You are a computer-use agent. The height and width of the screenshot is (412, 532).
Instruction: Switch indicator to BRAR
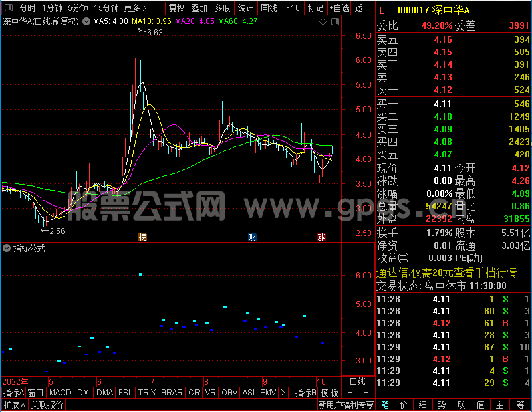[x=172, y=393]
